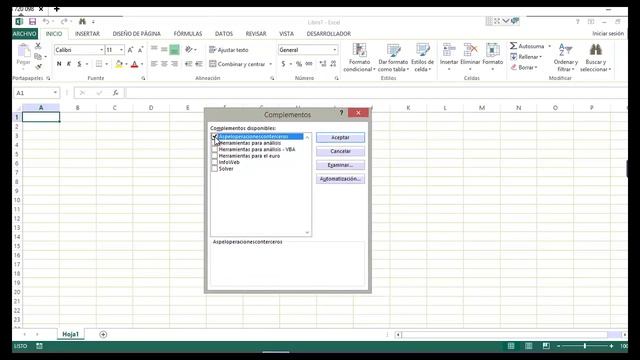Click the insert function fx icon
Viewport: 640px width, 360px height.
coord(116,93)
